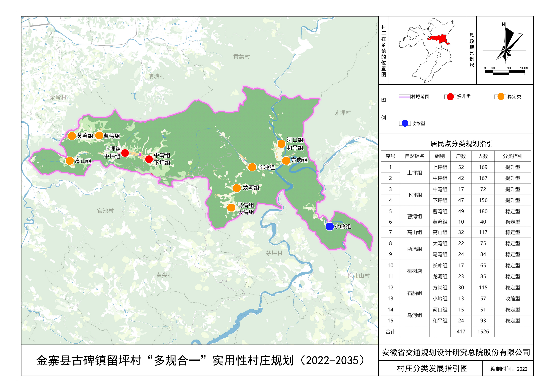Click the 两湾组 natural group cell
The height and width of the screenshot is (392, 555).
pos(415,249)
